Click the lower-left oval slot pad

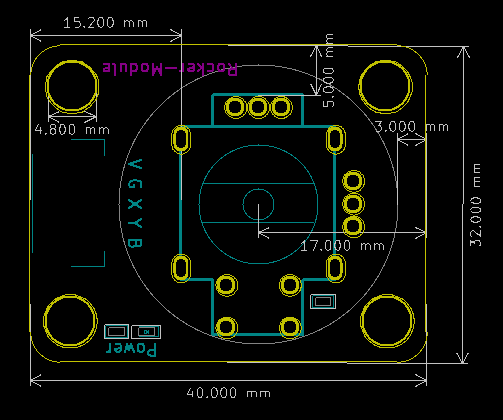coord(181,268)
